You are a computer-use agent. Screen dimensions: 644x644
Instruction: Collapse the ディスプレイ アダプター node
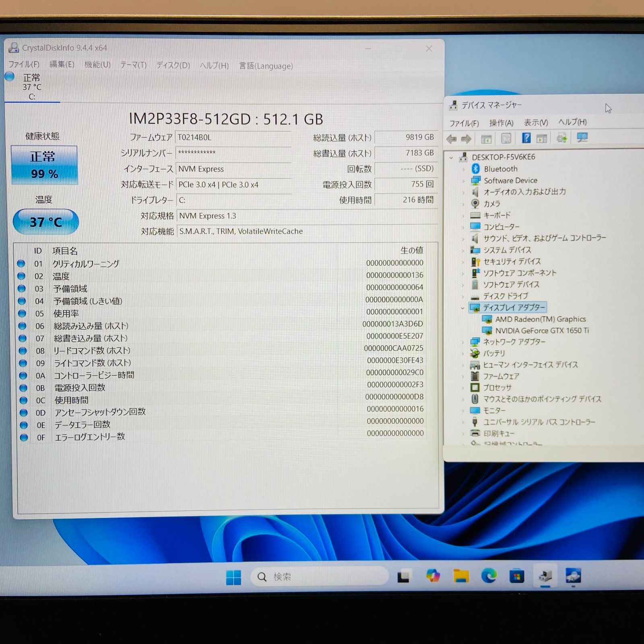coord(462,308)
